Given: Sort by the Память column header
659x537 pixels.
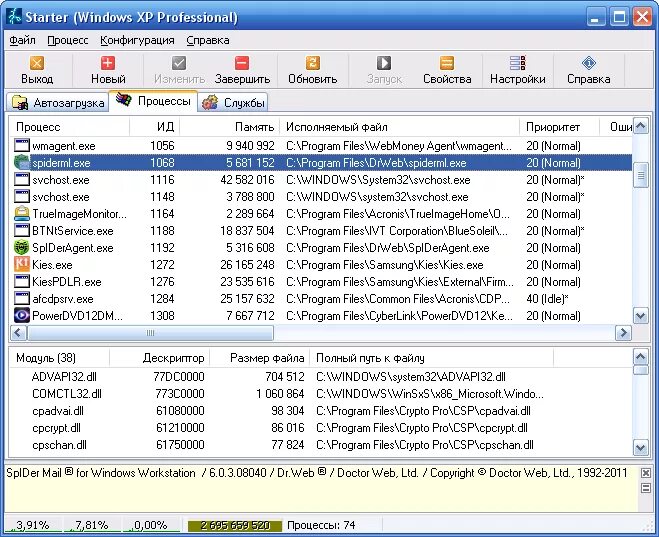Looking at the screenshot, I should pos(230,127).
